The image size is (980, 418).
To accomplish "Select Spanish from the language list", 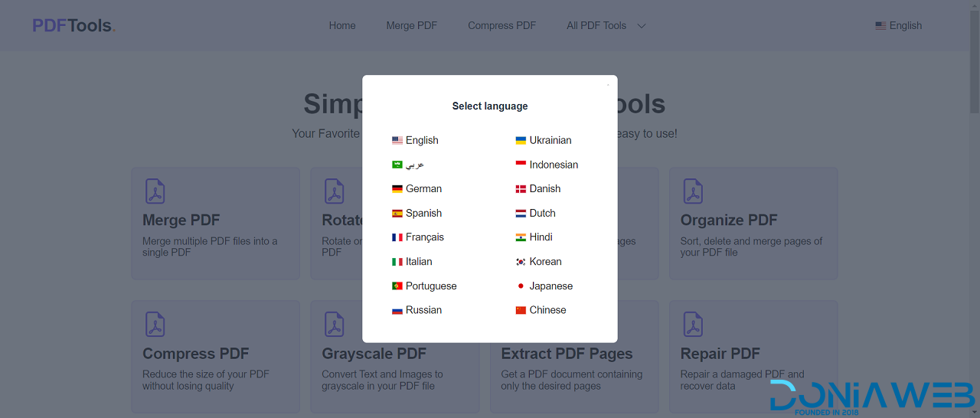I will 423,214.
